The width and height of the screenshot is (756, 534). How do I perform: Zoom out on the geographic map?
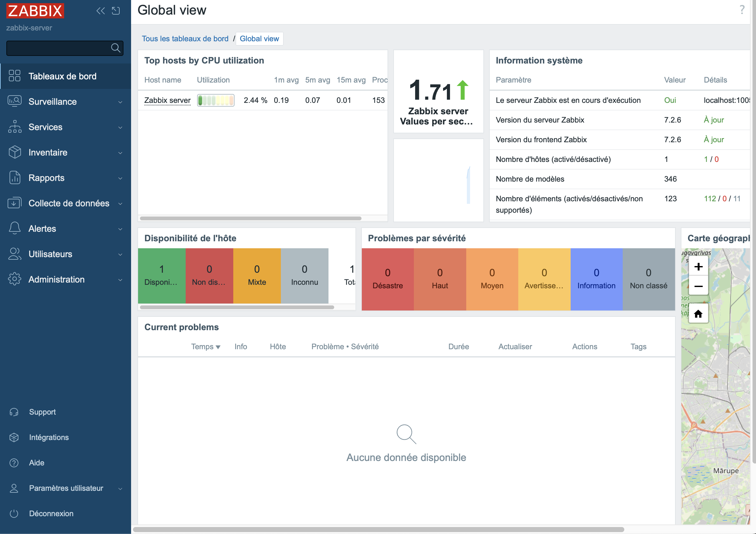[698, 286]
